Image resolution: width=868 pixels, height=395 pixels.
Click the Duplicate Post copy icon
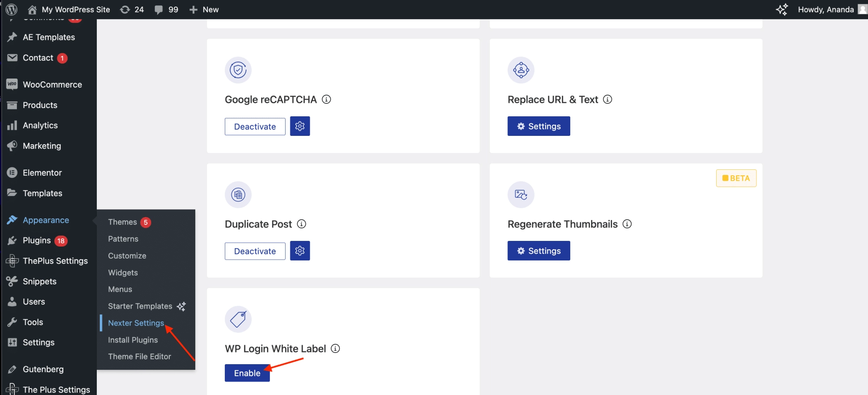(238, 194)
